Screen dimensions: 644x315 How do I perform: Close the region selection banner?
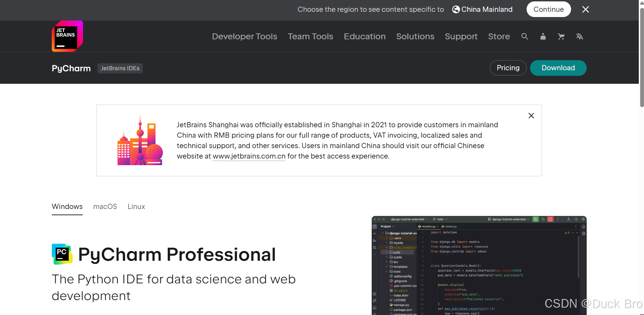586,9
